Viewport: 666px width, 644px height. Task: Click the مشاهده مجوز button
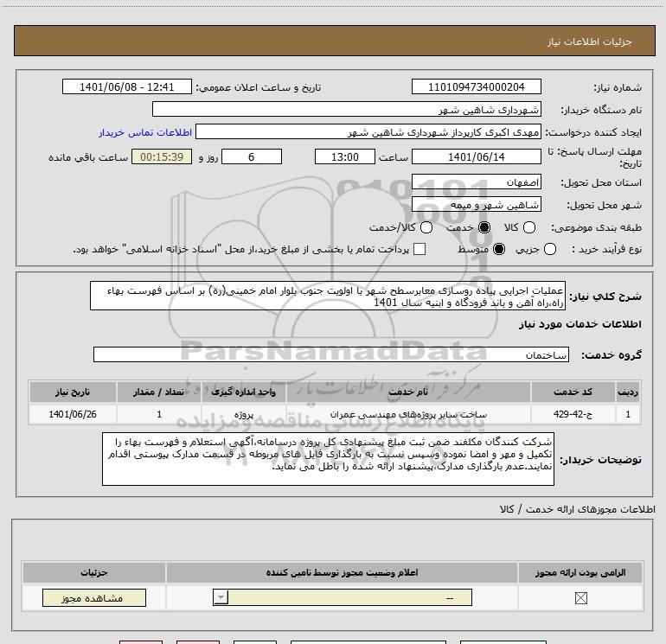pyautogui.click(x=94, y=597)
